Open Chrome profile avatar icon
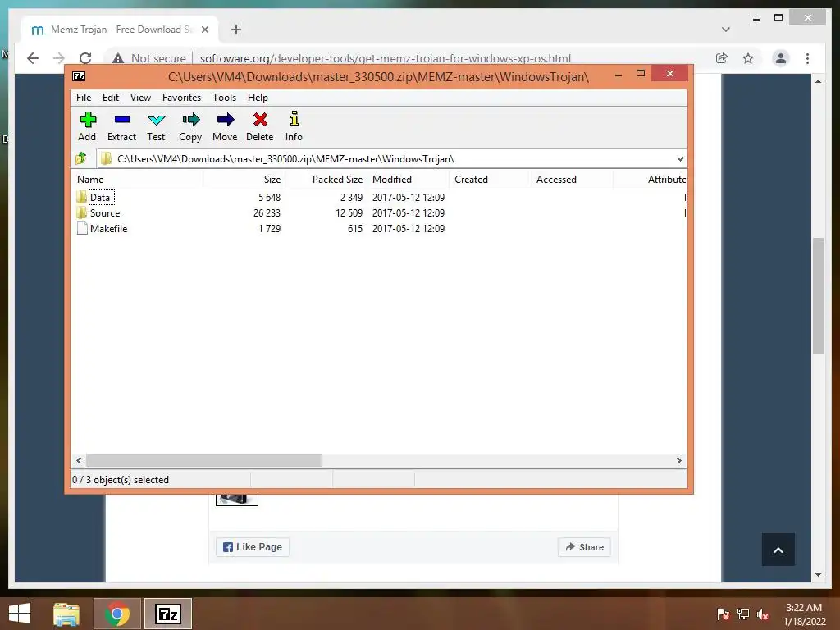 [x=781, y=58]
